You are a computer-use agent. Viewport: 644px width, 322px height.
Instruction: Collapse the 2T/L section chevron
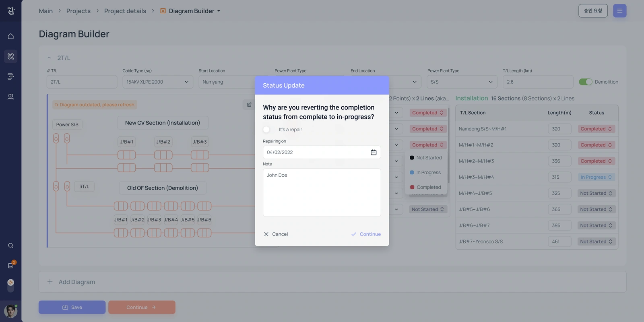(x=49, y=58)
